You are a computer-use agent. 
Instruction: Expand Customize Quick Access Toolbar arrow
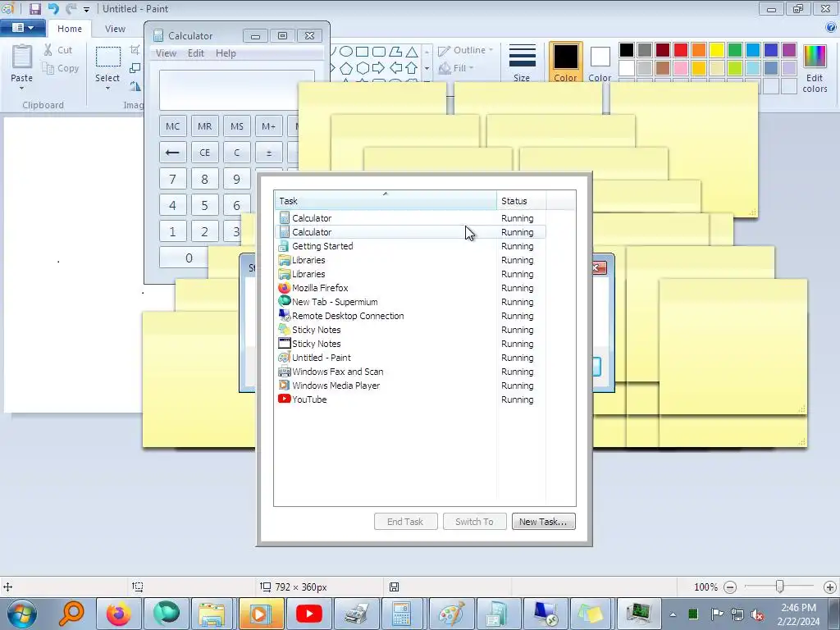pos(87,9)
